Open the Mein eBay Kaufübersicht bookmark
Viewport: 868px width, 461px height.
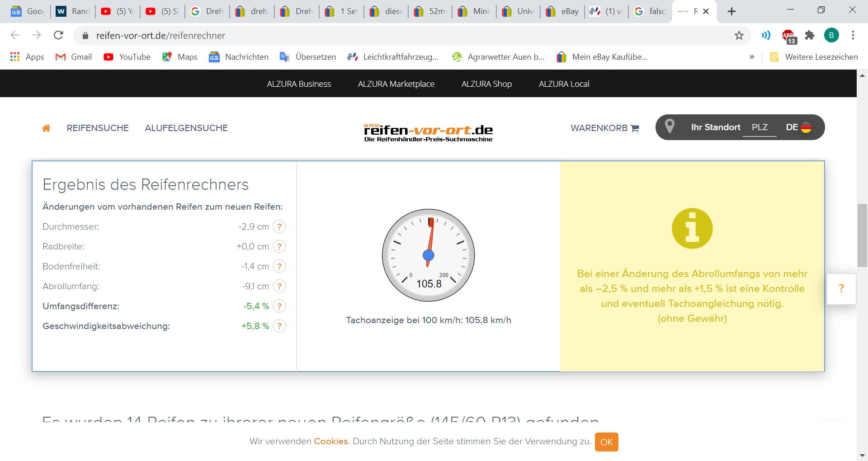(x=602, y=57)
